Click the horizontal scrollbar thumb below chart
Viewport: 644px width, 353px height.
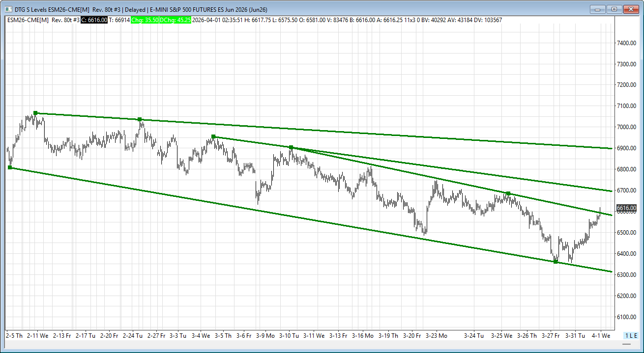pos(315,345)
